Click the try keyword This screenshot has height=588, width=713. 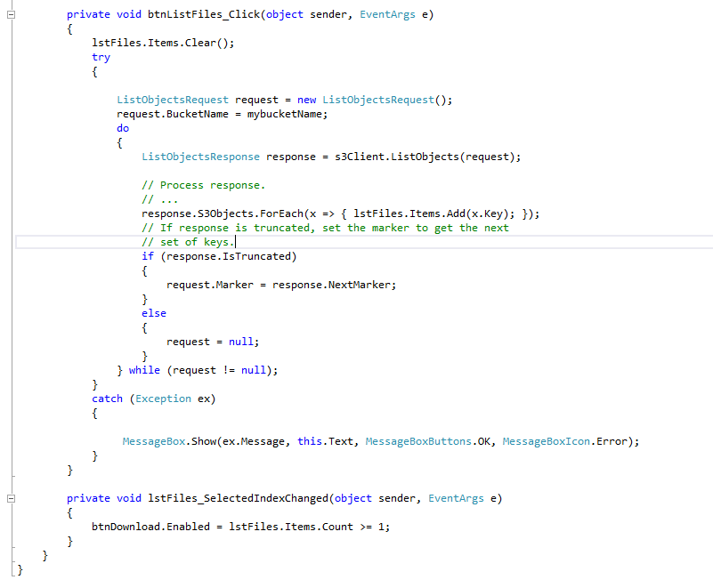(x=101, y=57)
